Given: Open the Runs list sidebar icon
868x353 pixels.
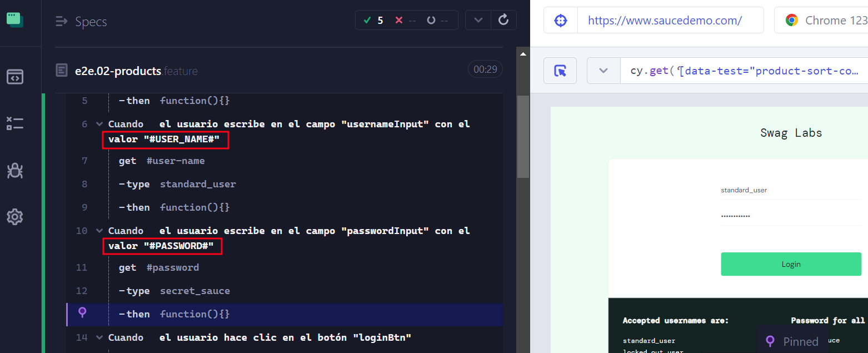Looking at the screenshot, I should point(15,123).
